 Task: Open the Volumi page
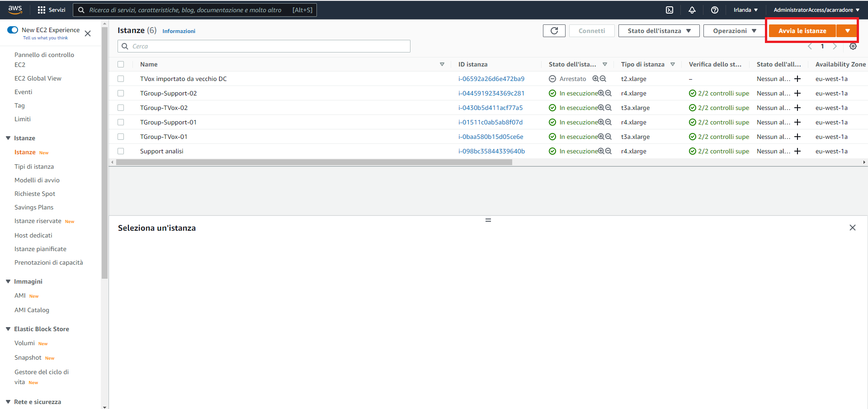pos(24,343)
